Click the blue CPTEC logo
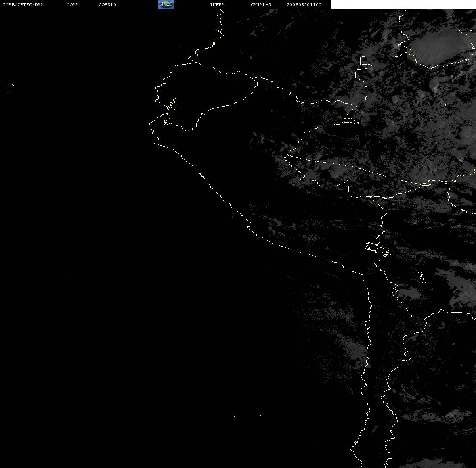The width and height of the screenshot is (476, 468). (x=166, y=4)
